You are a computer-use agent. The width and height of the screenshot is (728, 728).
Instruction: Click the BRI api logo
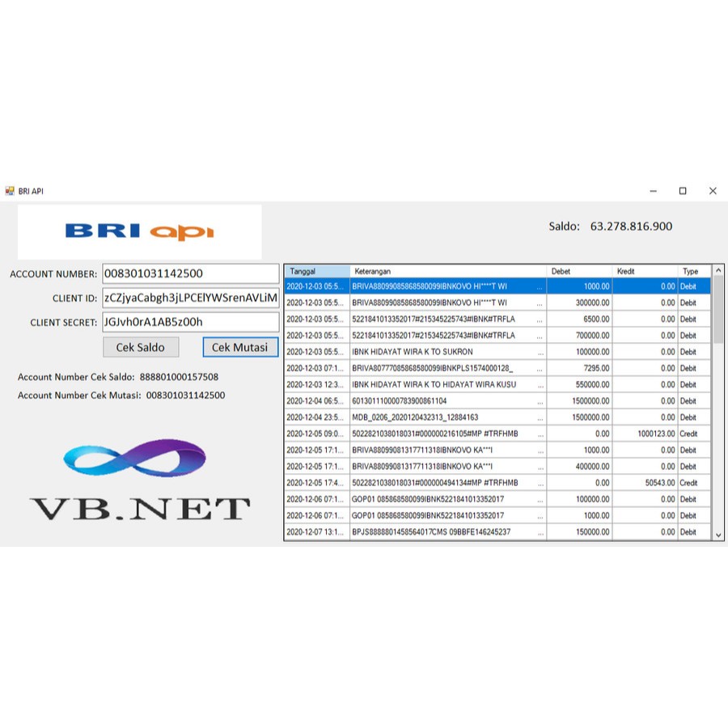[139, 231]
